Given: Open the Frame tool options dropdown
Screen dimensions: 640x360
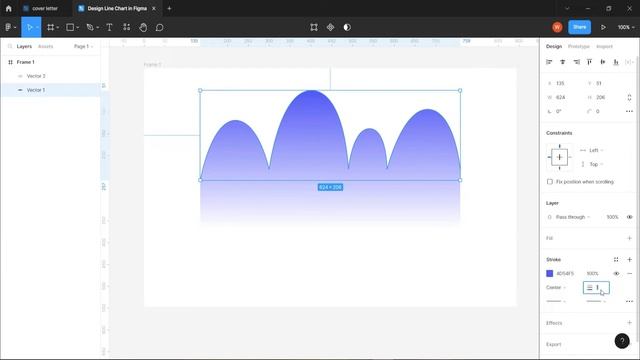Looking at the screenshot, I should 58,28.
